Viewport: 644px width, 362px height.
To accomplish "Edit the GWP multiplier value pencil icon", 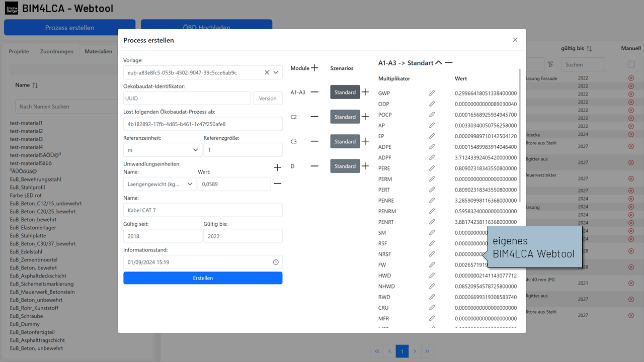I will coord(432,93).
